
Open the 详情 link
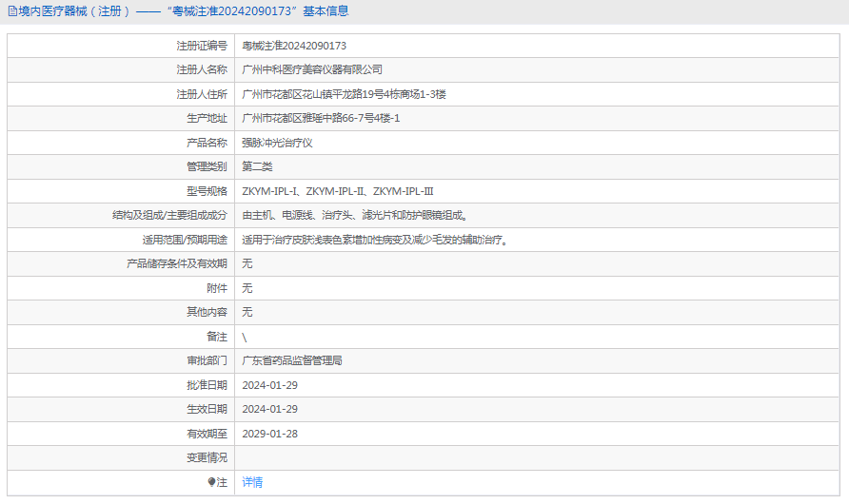252,482
